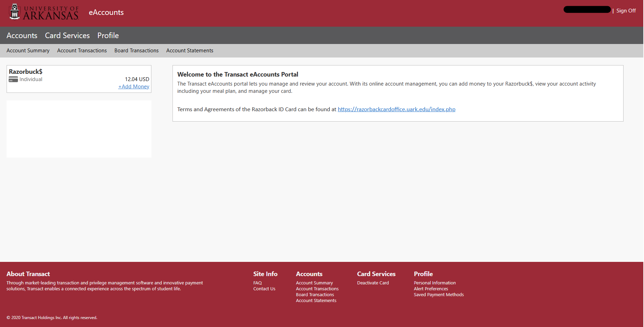Click Sign Off in the header
The image size is (644, 327).
click(626, 11)
